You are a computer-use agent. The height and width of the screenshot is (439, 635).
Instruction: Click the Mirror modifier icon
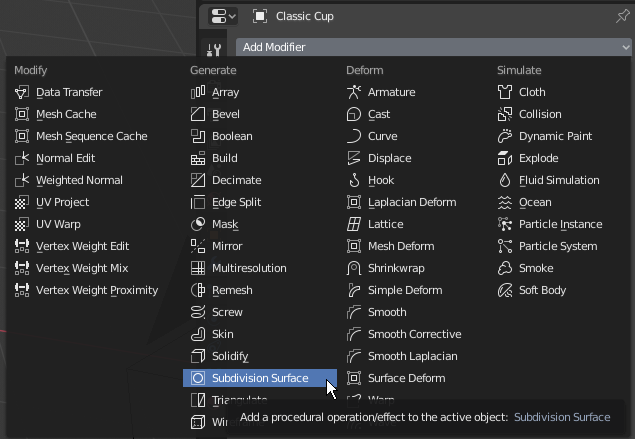(198, 246)
